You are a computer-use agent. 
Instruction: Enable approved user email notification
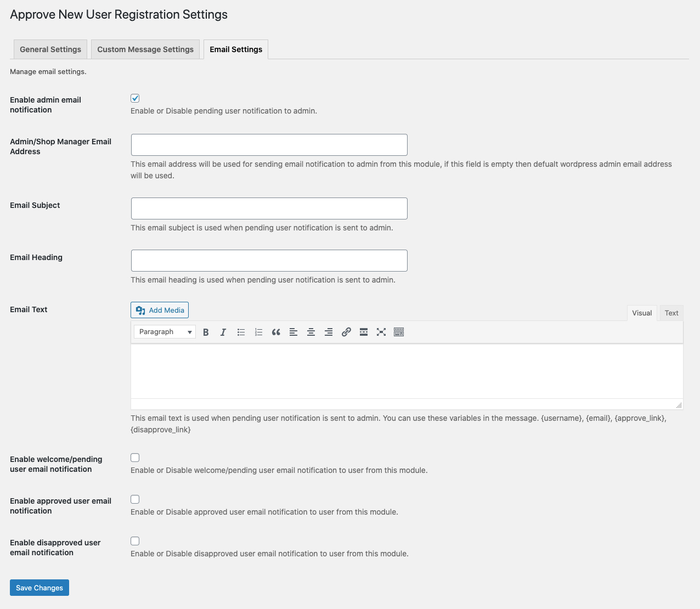[135, 499]
